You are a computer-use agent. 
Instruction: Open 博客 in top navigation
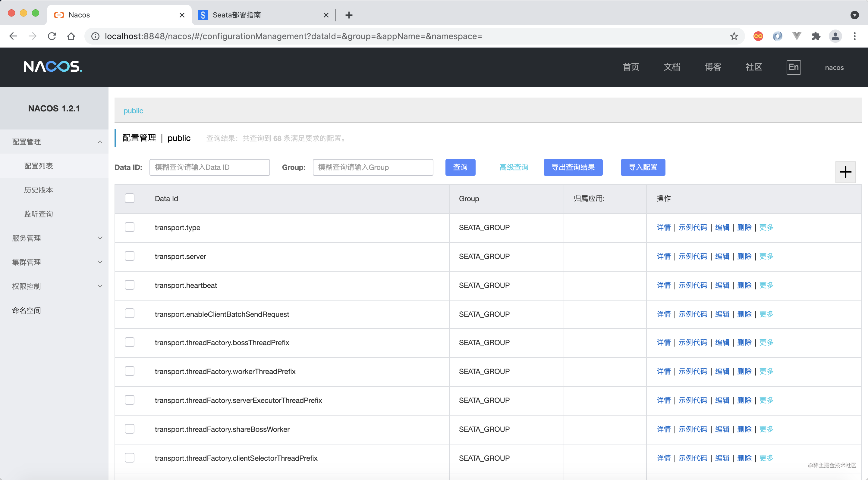(713, 67)
